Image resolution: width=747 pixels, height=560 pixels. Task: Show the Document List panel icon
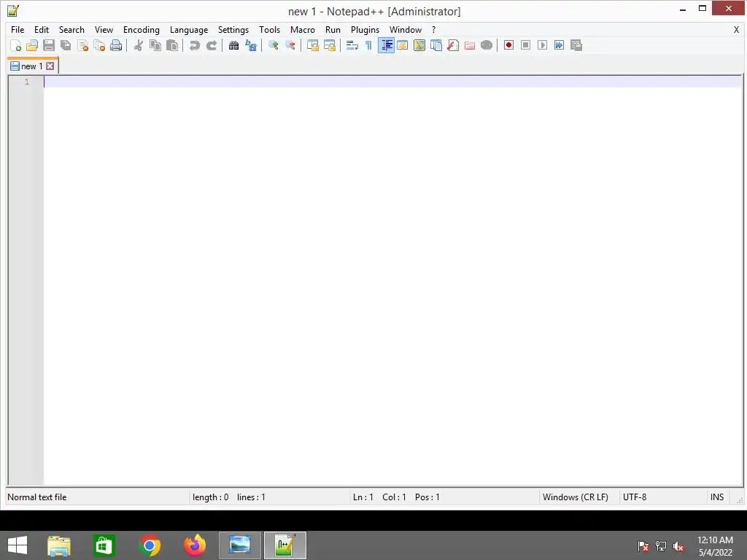(x=436, y=45)
